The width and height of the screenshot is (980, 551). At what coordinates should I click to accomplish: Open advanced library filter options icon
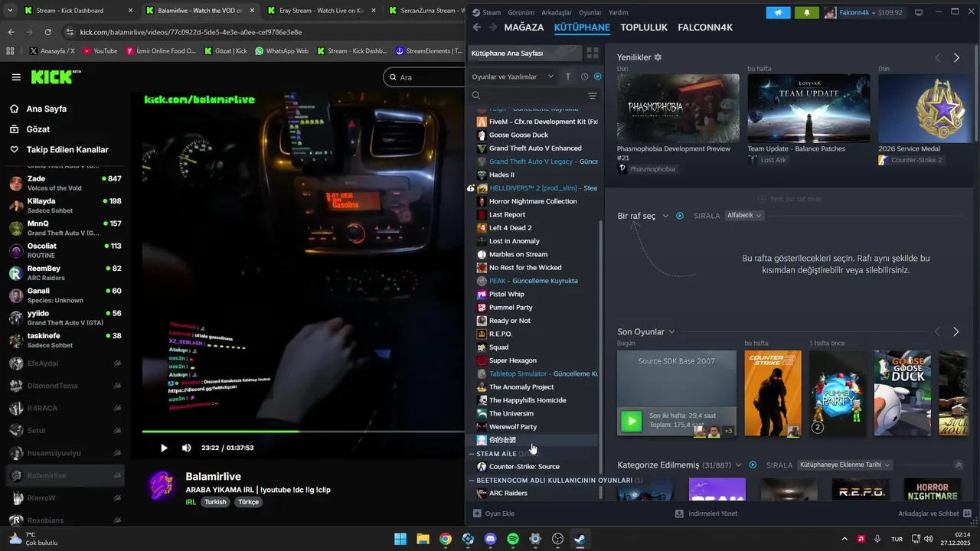(x=593, y=96)
